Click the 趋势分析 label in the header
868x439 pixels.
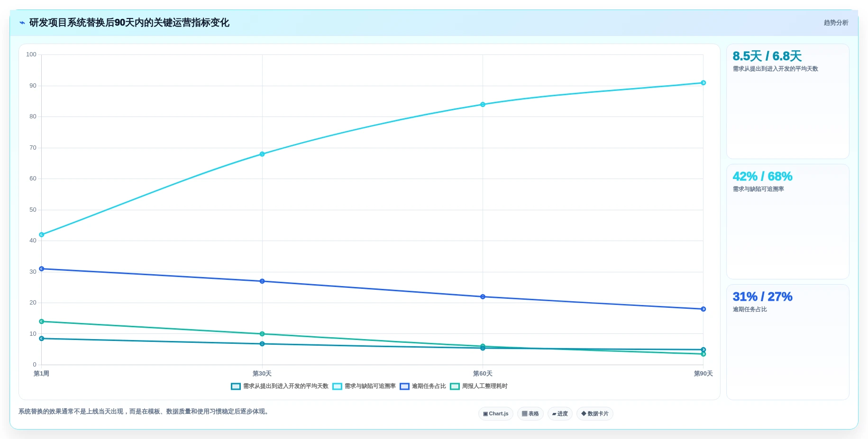[x=836, y=23]
